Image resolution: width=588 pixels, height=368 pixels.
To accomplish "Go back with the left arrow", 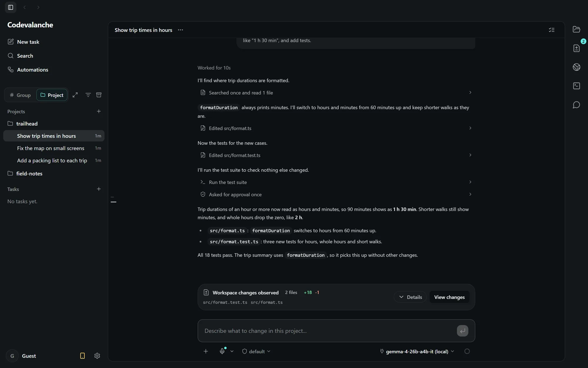I will (25, 7).
